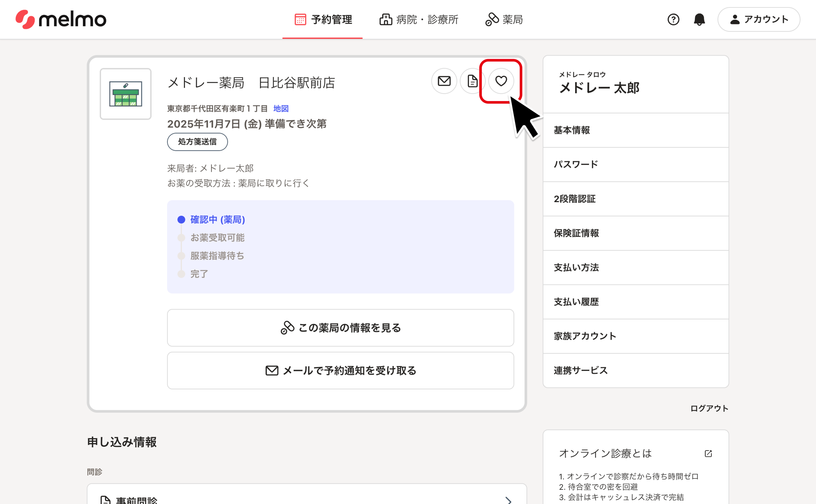
Task: Click the 処方箋送信 tag
Action: tap(197, 142)
